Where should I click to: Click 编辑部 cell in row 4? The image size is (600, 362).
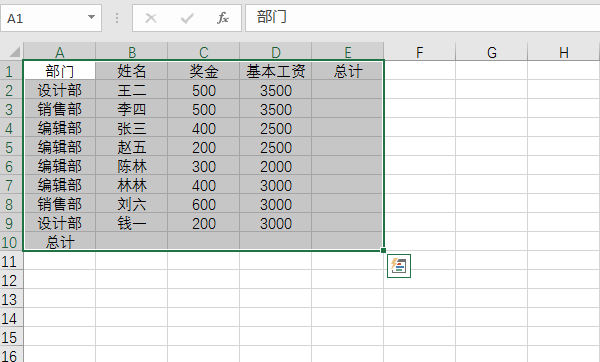[59, 127]
